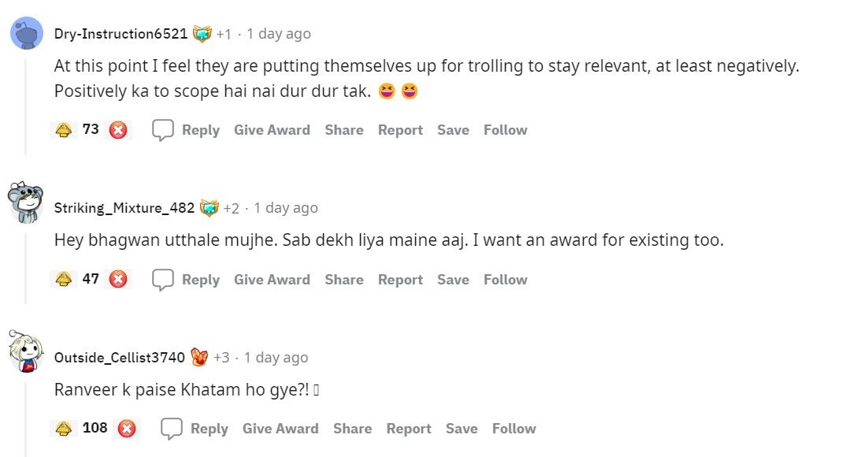Screen dimensions: 868x457
Task: Downvote Dry-Instruction6521's comment
Action: (x=118, y=130)
